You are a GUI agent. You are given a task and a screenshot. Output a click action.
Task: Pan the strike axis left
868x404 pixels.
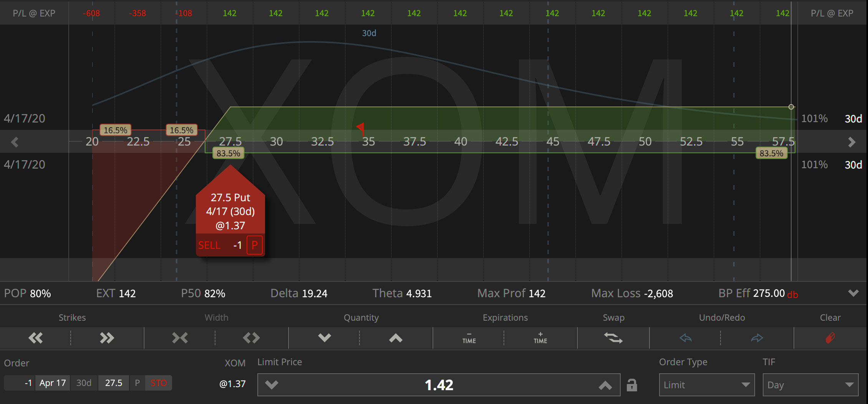15,142
